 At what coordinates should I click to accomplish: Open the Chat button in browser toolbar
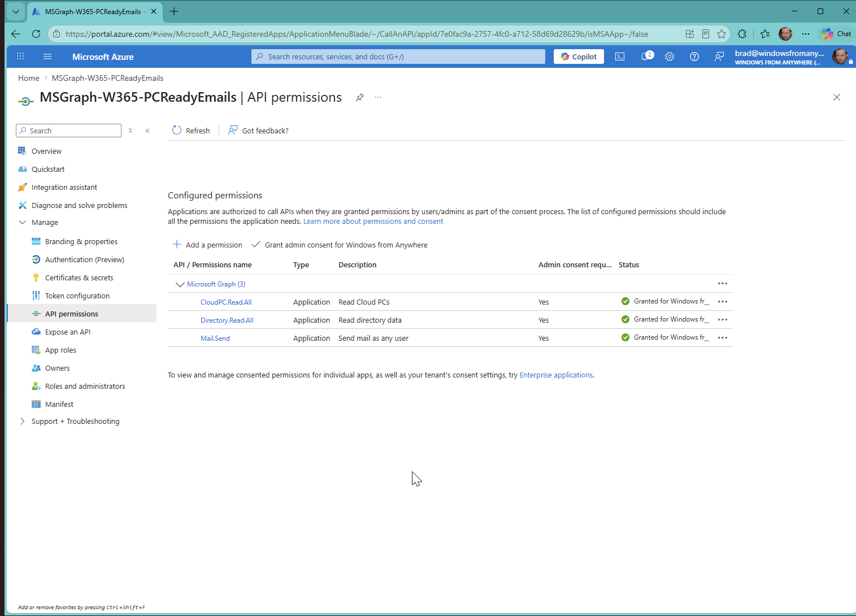point(837,34)
